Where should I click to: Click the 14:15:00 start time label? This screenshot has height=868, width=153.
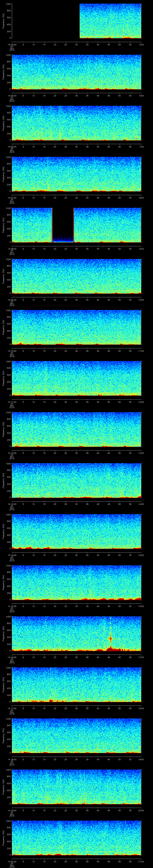coord(12,606)
